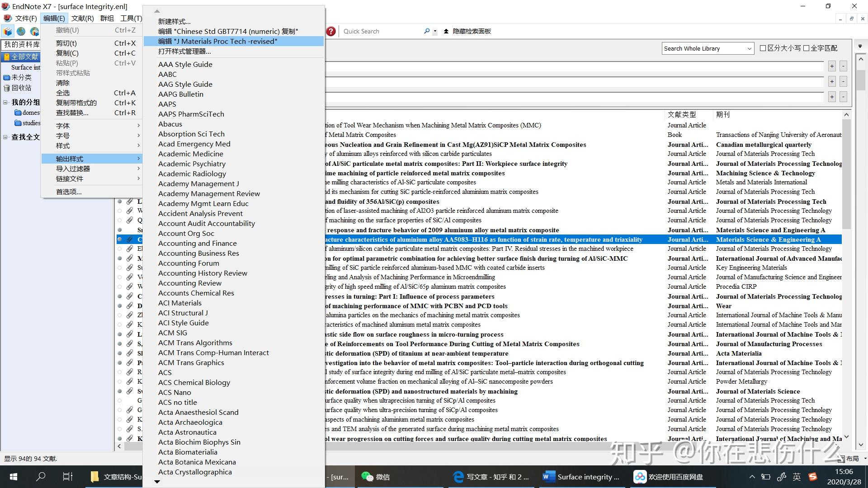Open the Groups menu
868x488 pixels.
107,18
